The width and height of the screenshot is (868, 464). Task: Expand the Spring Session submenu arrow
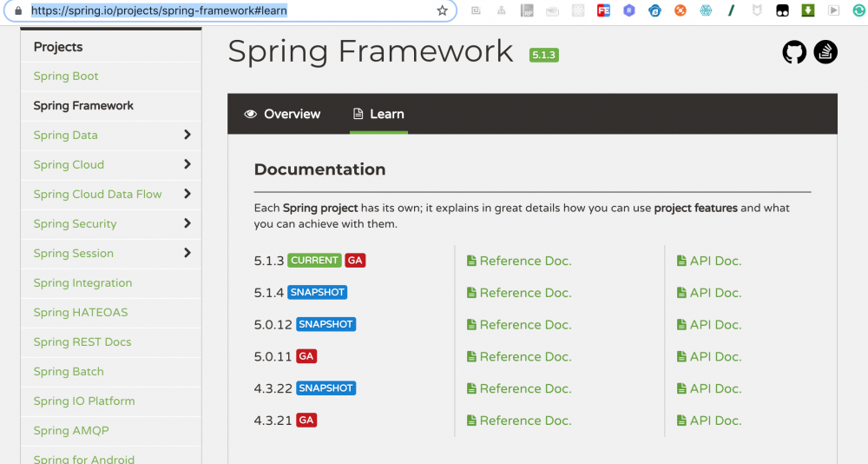(x=187, y=253)
